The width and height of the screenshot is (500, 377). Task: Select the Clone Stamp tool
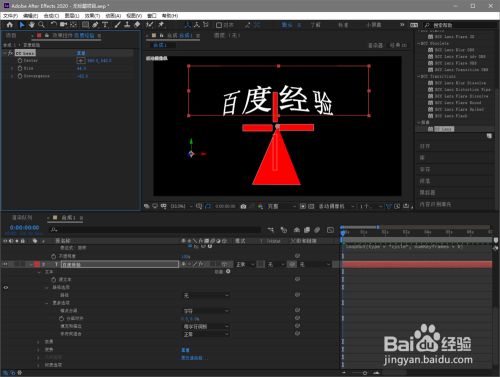pos(127,25)
